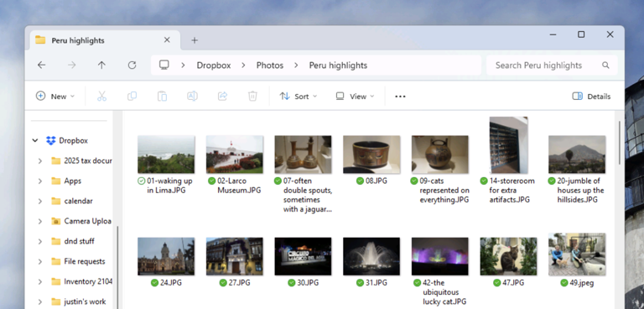Open the Sort dropdown menu
Image resolution: width=644 pixels, height=309 pixels.
click(x=299, y=97)
